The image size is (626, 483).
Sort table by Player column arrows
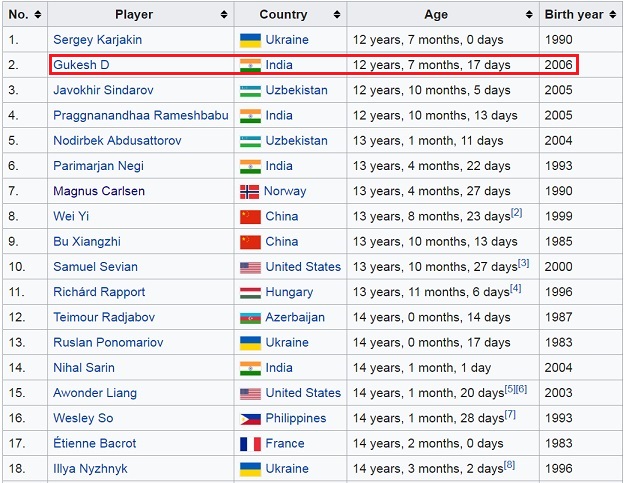pyautogui.click(x=224, y=15)
